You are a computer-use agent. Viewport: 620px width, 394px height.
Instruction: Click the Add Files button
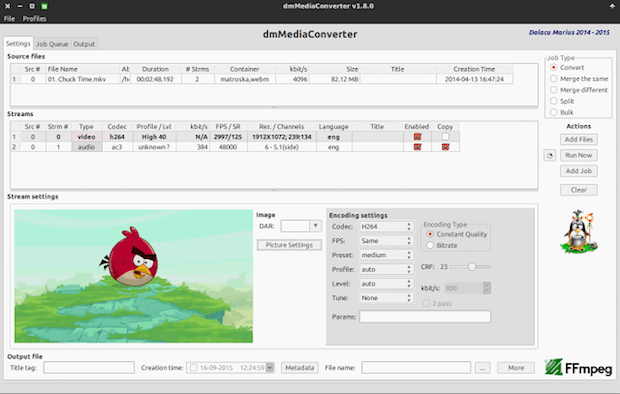tap(578, 139)
